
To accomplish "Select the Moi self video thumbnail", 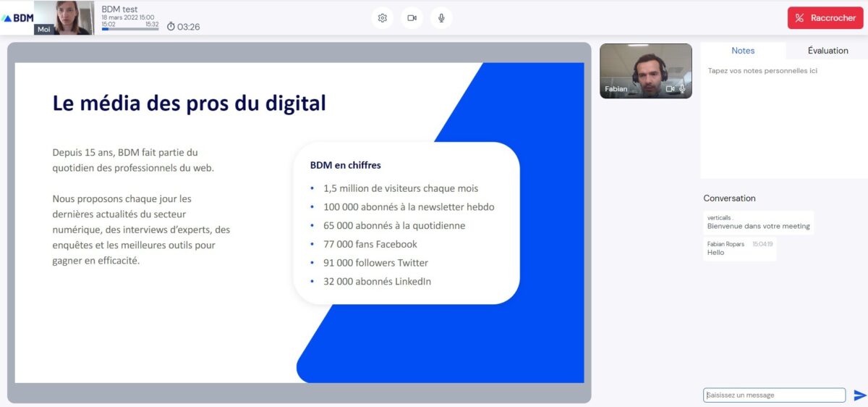I will pyautogui.click(x=64, y=18).
